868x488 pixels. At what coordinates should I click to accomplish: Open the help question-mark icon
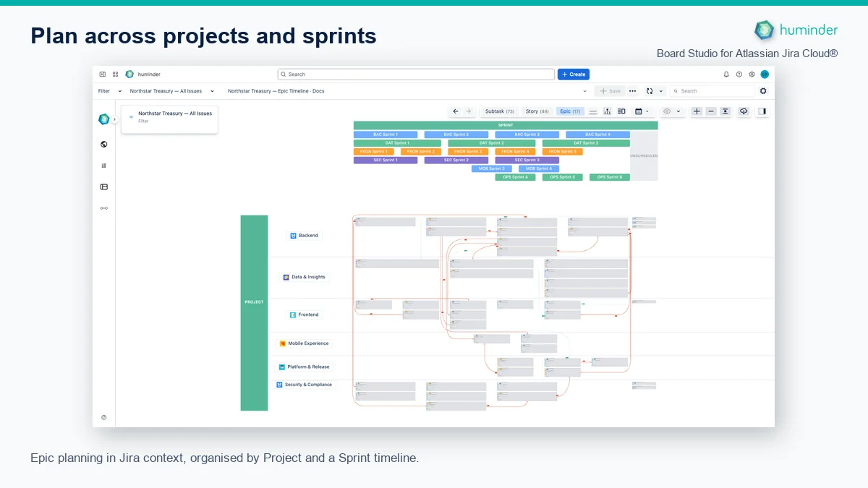[739, 74]
